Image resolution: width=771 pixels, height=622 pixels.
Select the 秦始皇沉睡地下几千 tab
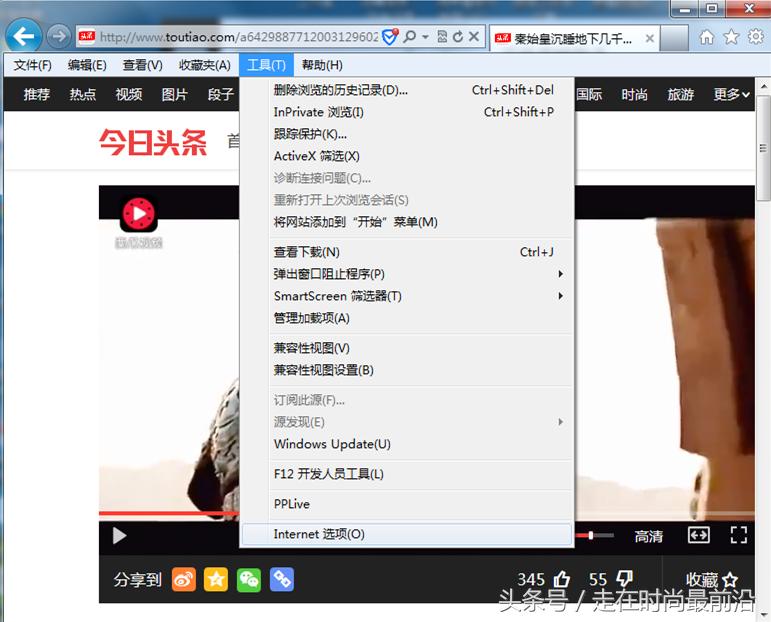pos(573,38)
